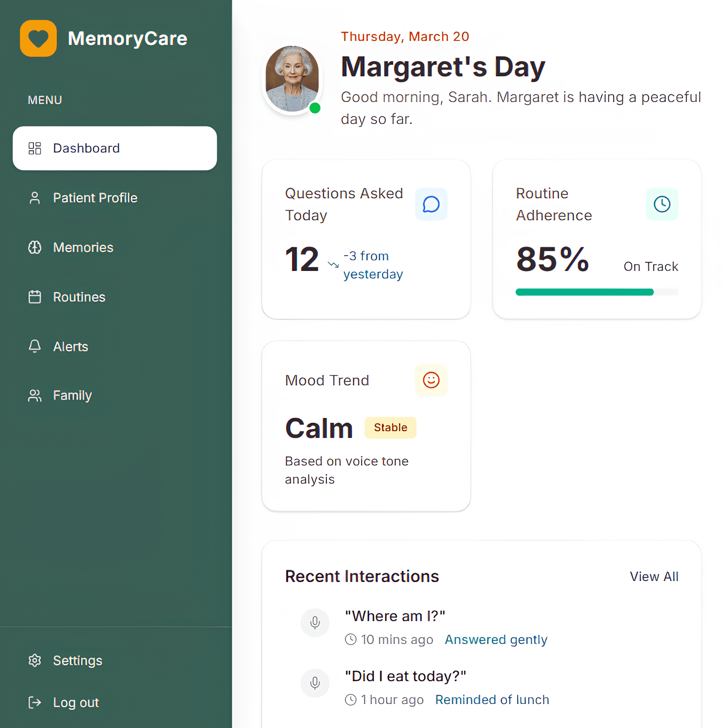Click the clock icon on Routine Adherence card

pos(662,204)
